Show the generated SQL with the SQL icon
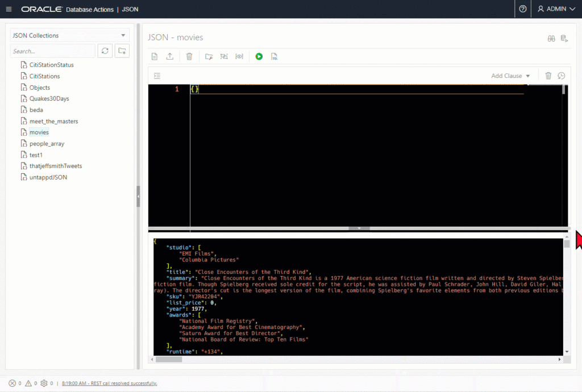The height and width of the screenshot is (392, 582). (274, 56)
